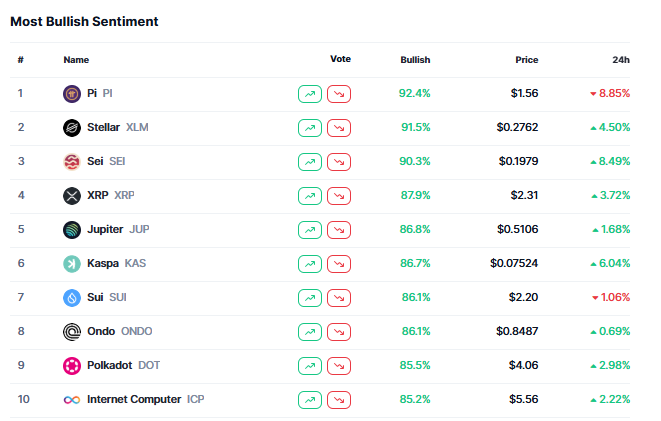Open the Kaspa KAS coin link

[115, 263]
